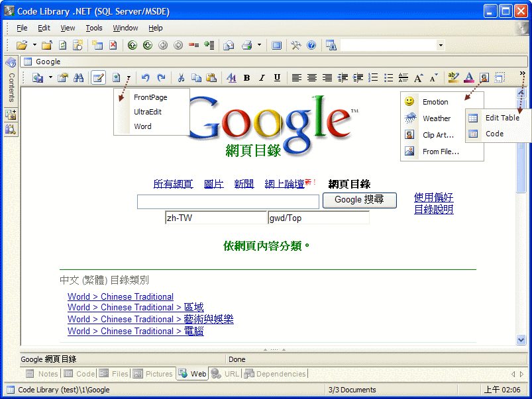Image resolution: width=532 pixels, height=399 pixels.
Task: Click the Contents panel icon in left sidebar
Action: tap(11, 62)
